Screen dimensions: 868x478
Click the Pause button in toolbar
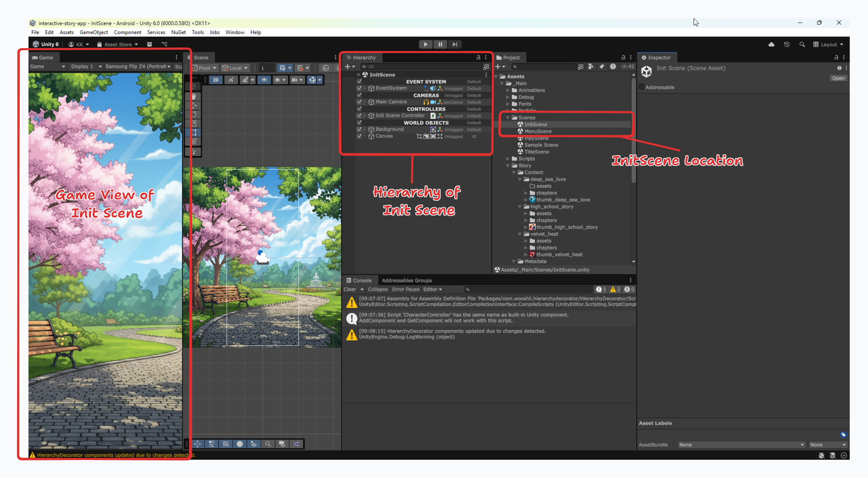[x=440, y=44]
